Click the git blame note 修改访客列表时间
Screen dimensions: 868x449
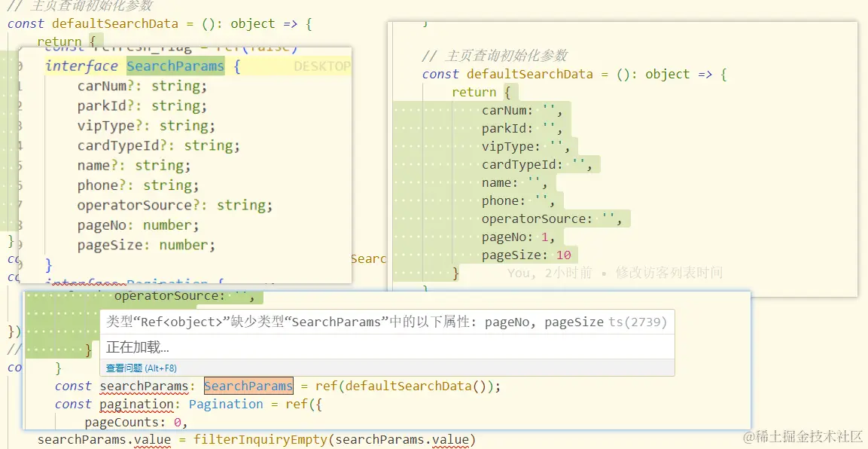point(669,273)
